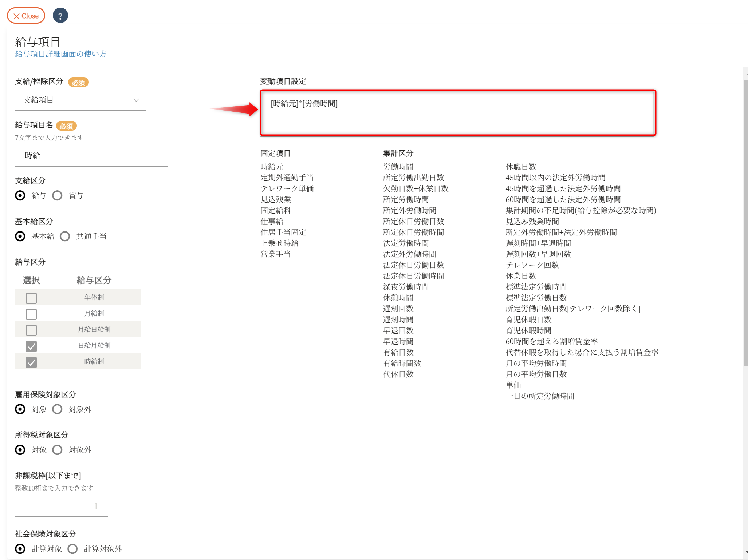
Task: Click the help question mark icon
Action: [x=60, y=16]
